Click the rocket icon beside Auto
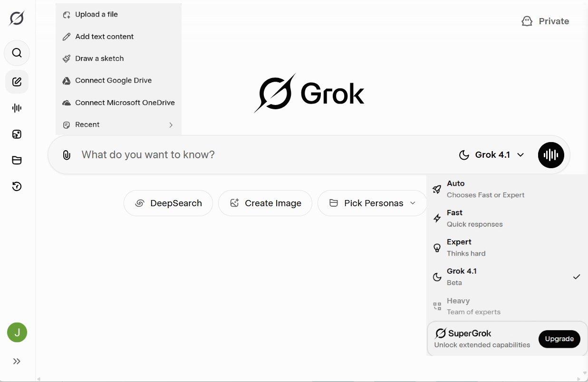This screenshot has width=588, height=382. pos(437,190)
